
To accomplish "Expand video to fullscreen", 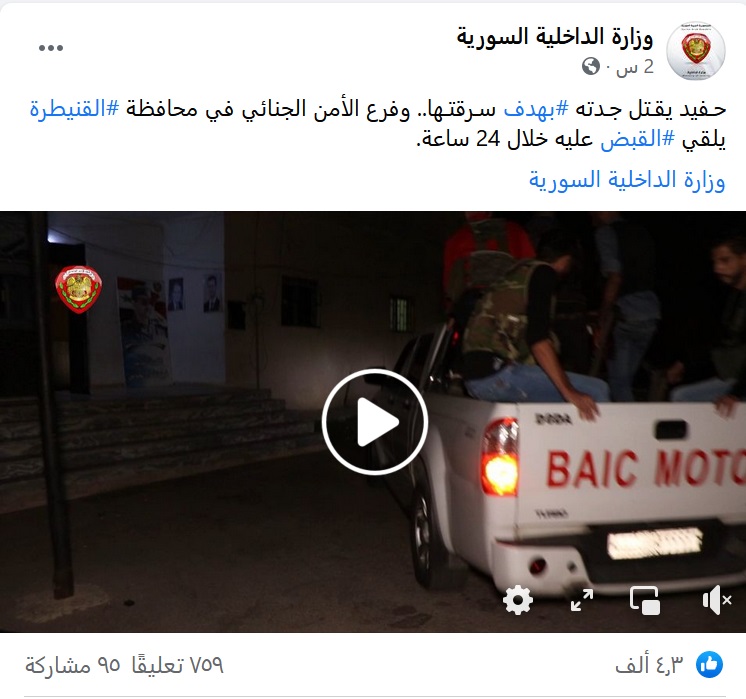I will 581,600.
